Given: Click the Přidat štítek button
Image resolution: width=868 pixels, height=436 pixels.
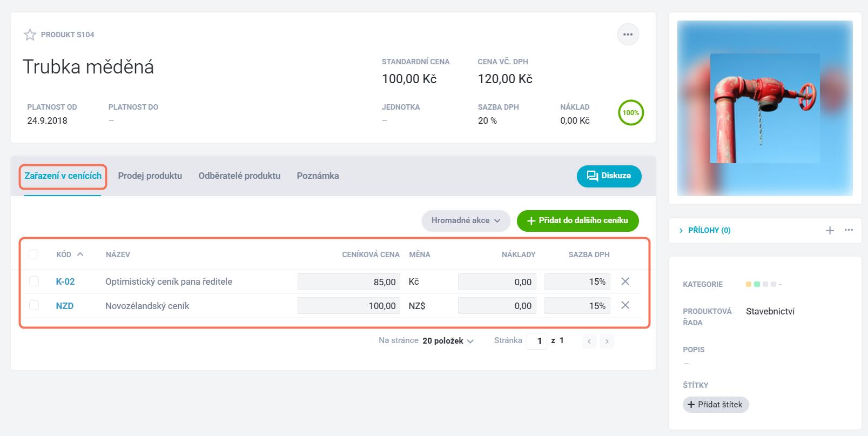Looking at the screenshot, I should coord(716,405).
